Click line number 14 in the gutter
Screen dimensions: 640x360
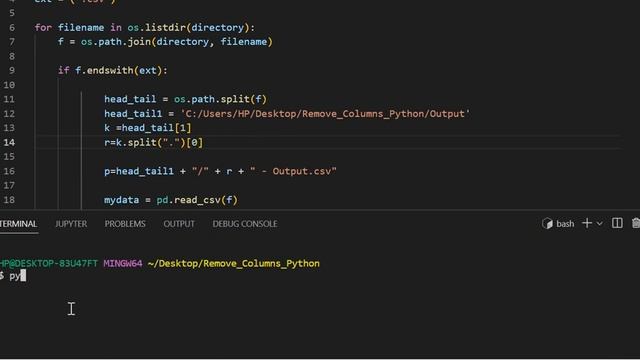9,142
